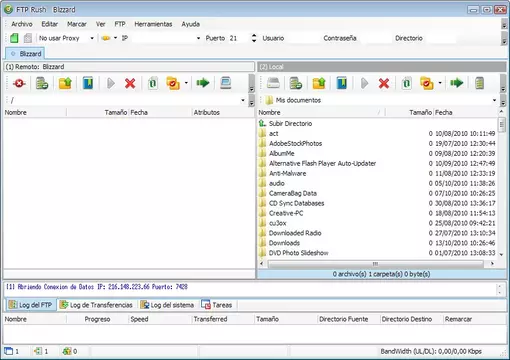Click the green transfer arrow in local pane
510x360 pixels.
(456, 83)
